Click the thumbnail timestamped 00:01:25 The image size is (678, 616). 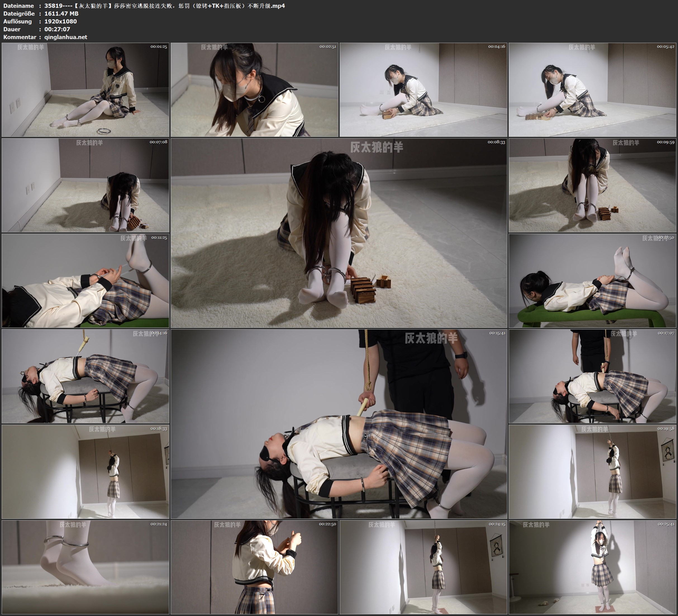[x=85, y=89]
